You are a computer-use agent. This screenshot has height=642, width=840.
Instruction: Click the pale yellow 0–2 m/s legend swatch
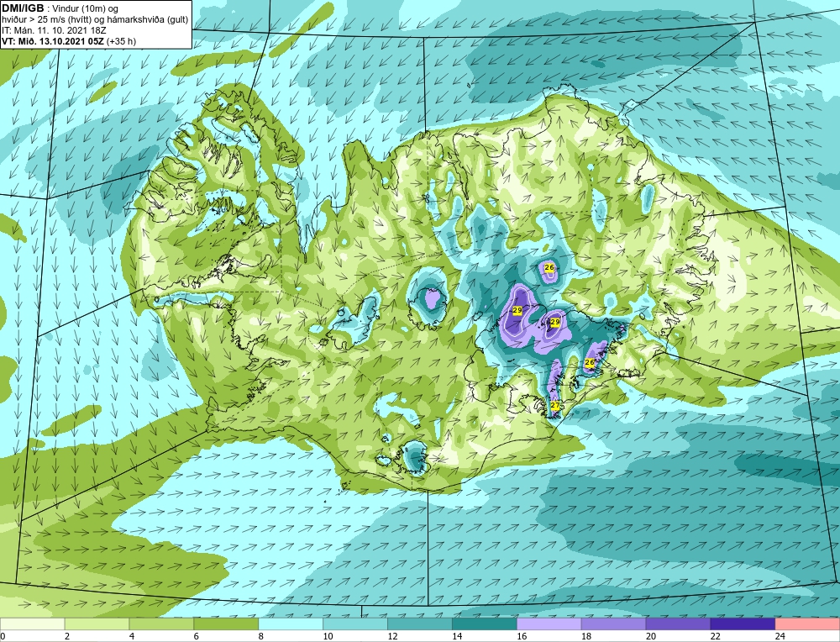[x=33, y=624]
